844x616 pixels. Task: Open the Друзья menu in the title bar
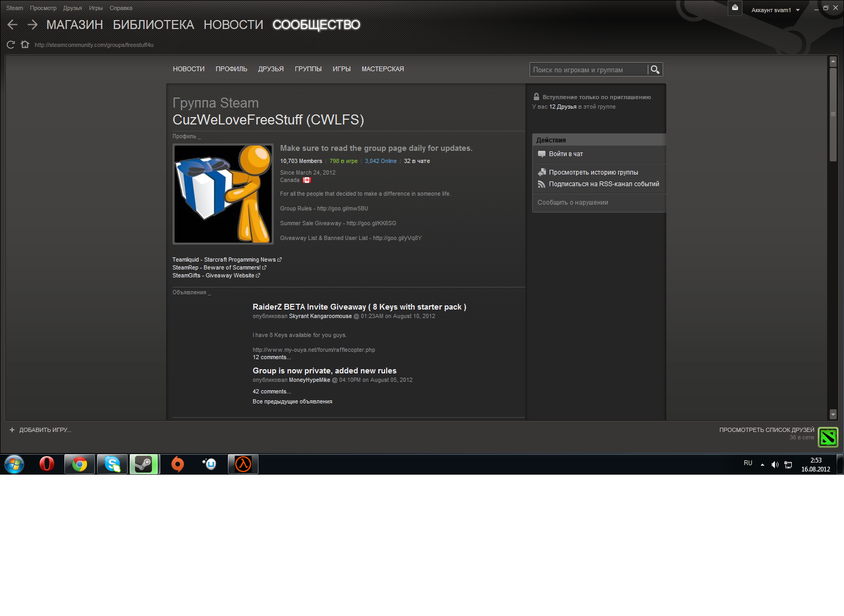tap(73, 8)
